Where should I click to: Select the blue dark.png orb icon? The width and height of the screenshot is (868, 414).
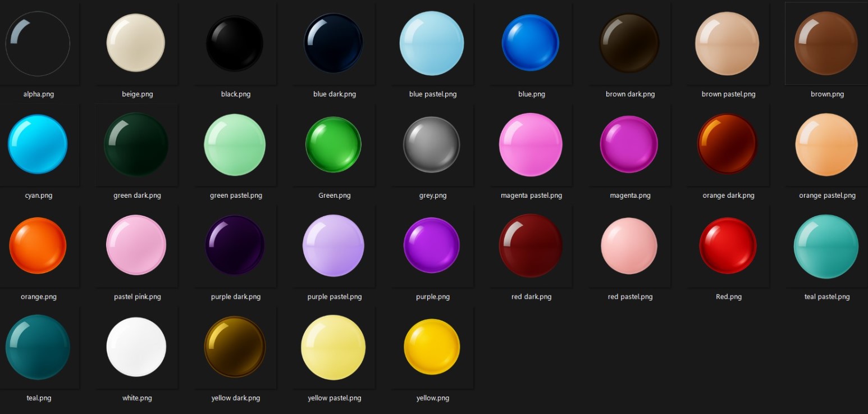334,43
